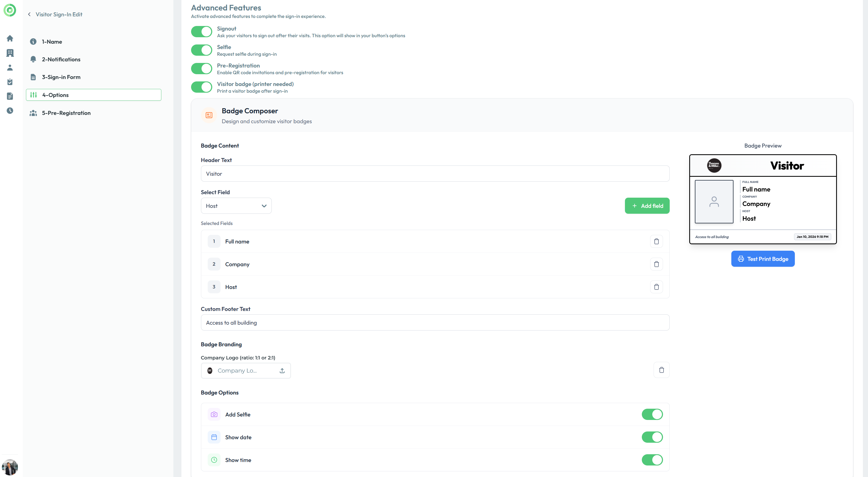
Task: Click the Add field button
Action: click(x=647, y=206)
